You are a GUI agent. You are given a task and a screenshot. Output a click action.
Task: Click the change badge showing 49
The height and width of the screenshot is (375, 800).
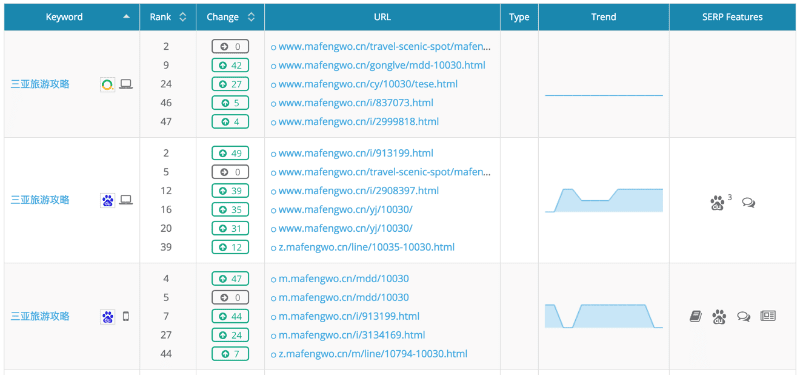tap(230, 153)
